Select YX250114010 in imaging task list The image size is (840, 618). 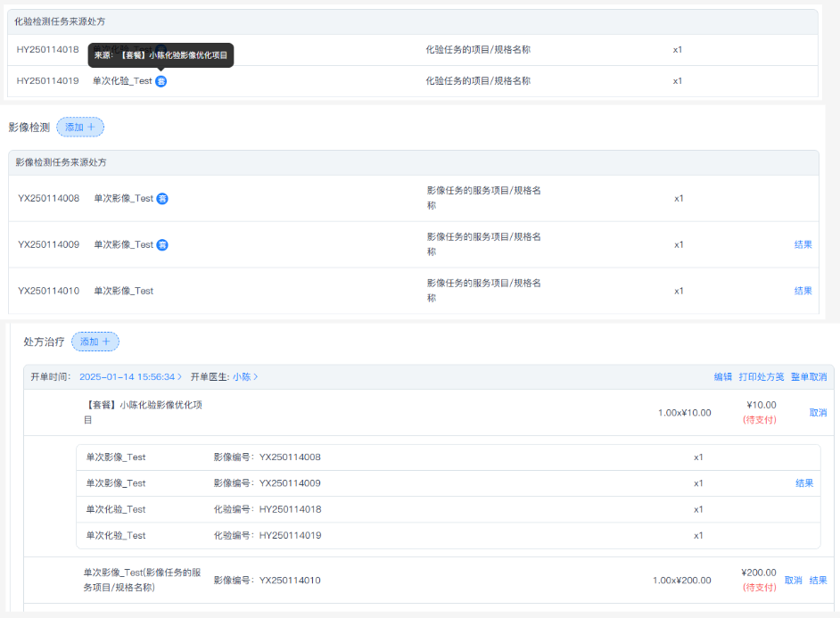(x=49, y=291)
